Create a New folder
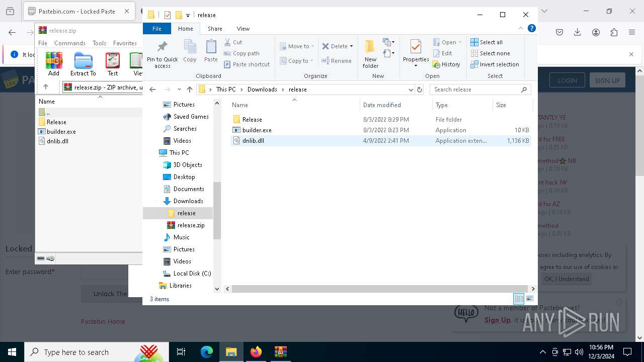Viewport: 644px width, 362px height. pos(370,54)
